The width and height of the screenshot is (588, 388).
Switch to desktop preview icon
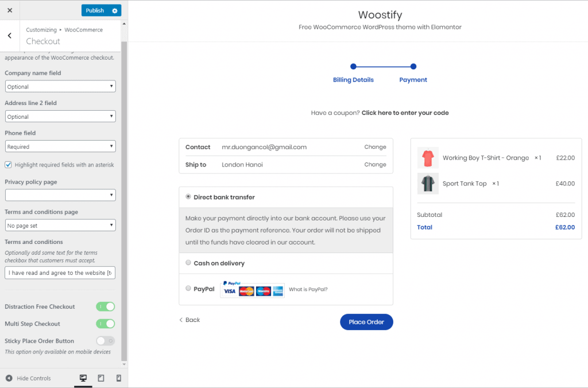(x=83, y=378)
